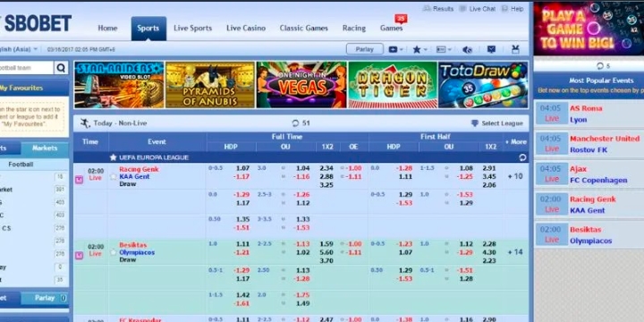Favourite the Racing Genk vs KAA Gent match
Image resolution: width=644 pixels, height=322 pixels.
(114, 176)
